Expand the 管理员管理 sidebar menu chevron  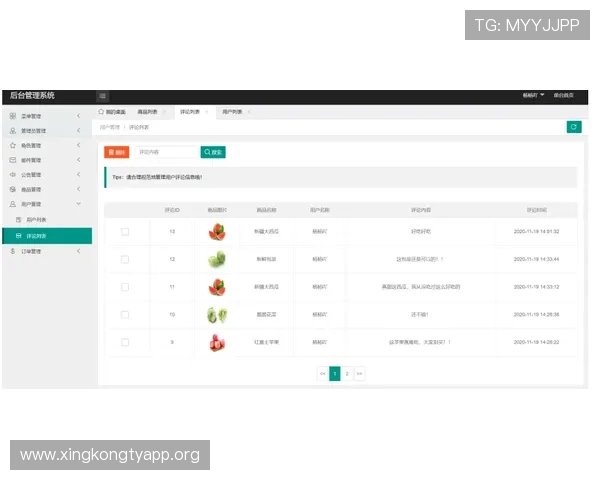tap(79, 131)
